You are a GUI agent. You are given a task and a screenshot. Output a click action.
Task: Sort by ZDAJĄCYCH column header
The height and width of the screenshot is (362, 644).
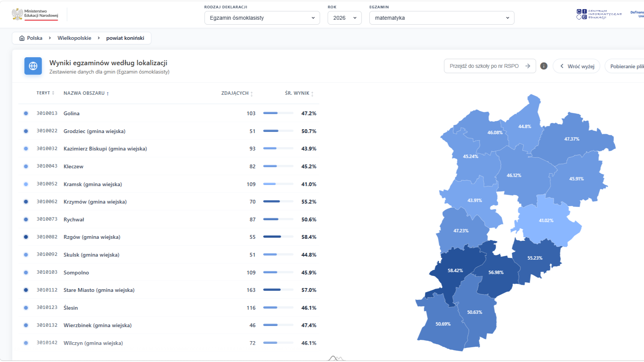[237, 93]
